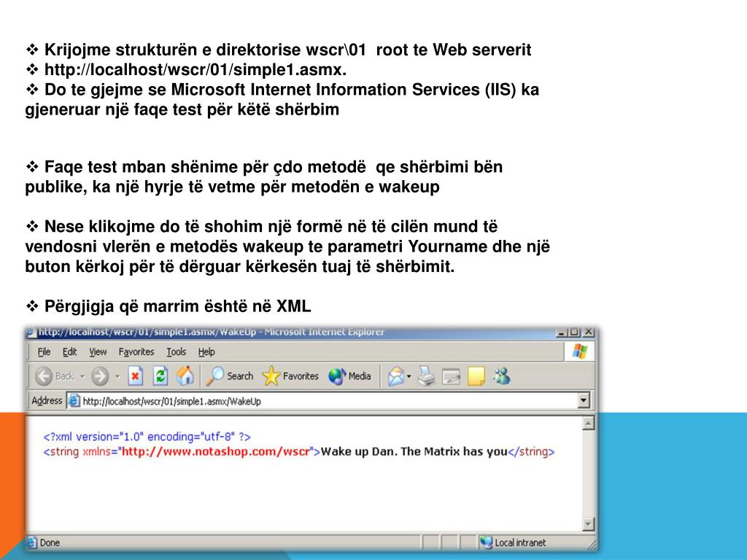The width and height of the screenshot is (747, 560).
Task: Click the yellow Discuss note icon
Action: (x=476, y=376)
